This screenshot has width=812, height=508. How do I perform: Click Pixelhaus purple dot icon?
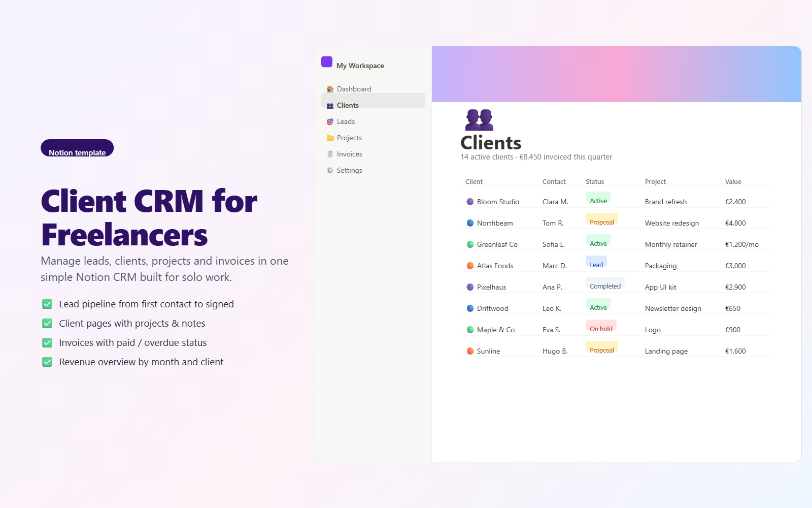coord(470,287)
